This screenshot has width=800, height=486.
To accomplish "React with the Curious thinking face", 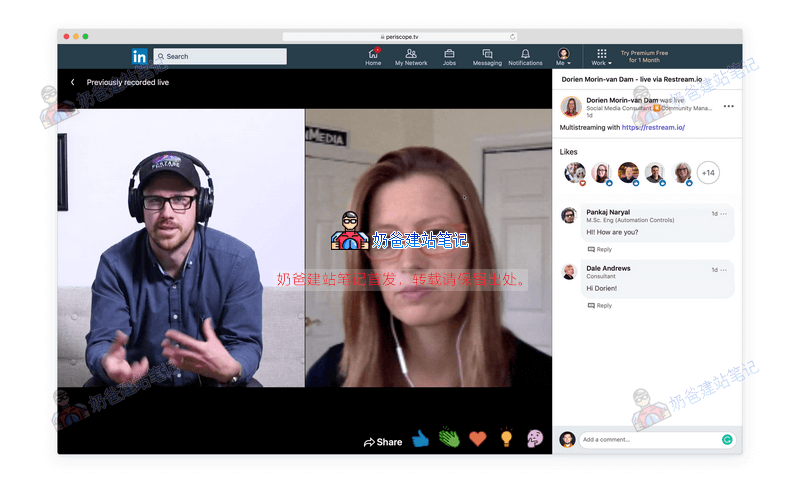I will point(535,439).
